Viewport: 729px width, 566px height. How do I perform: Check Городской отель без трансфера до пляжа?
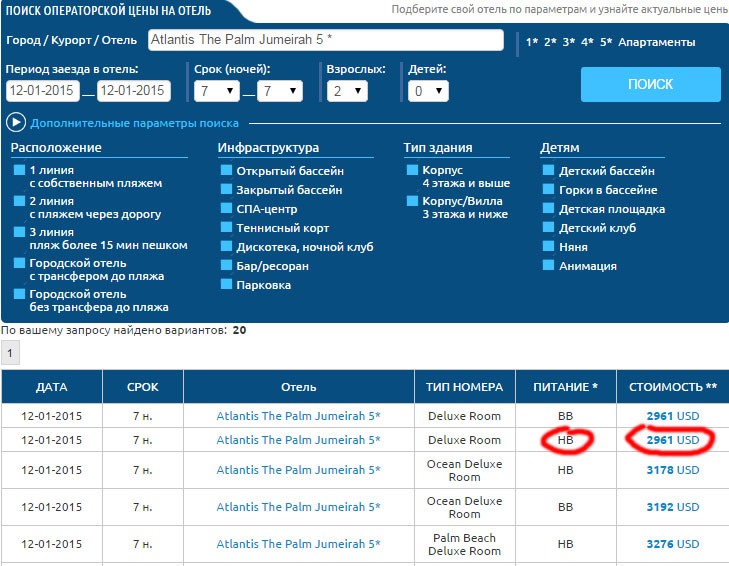(x=19, y=294)
